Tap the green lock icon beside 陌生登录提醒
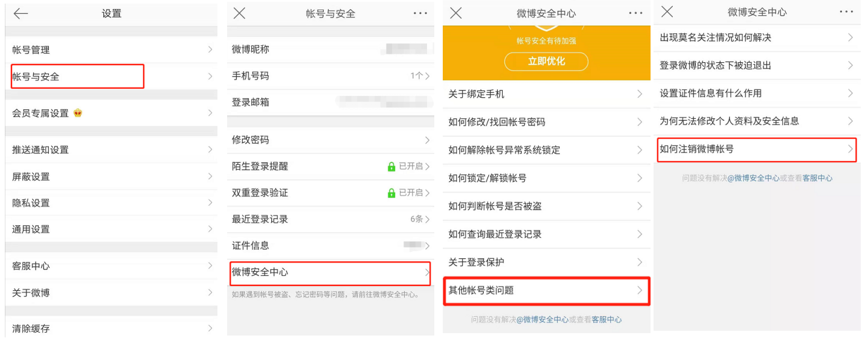The height and width of the screenshot is (341, 868). (x=391, y=167)
